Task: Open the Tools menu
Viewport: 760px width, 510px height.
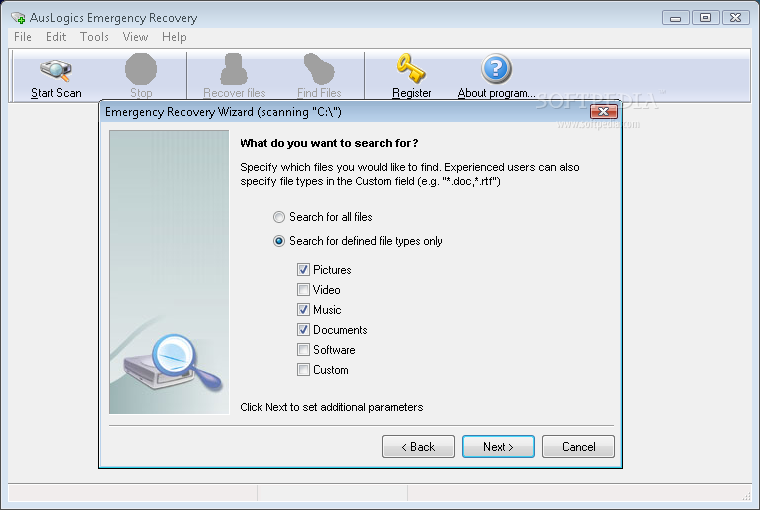Action: pyautogui.click(x=94, y=37)
